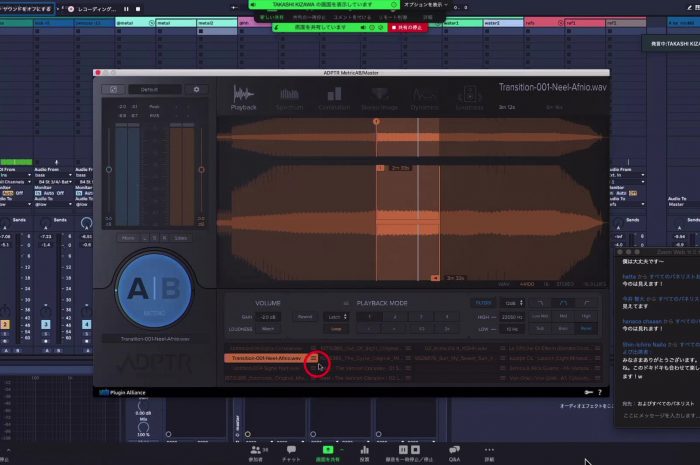Toggle the Loop button
Image resolution: width=700 pixels, height=465 pixels.
tap(336, 329)
